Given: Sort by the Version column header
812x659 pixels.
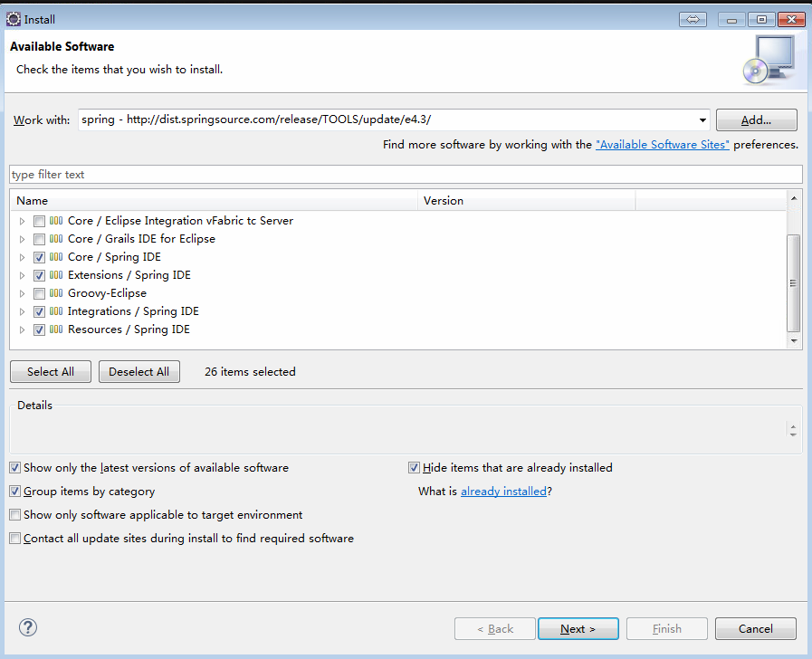Looking at the screenshot, I should (527, 200).
